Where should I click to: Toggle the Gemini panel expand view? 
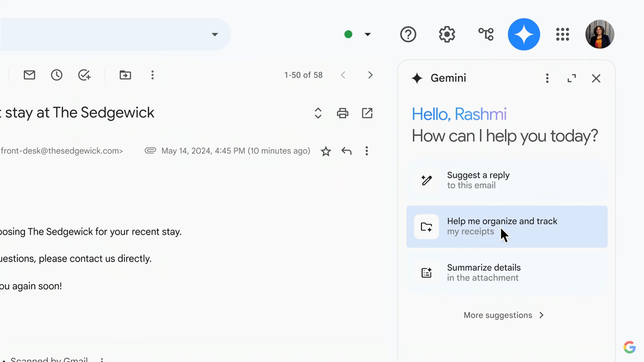click(x=572, y=78)
